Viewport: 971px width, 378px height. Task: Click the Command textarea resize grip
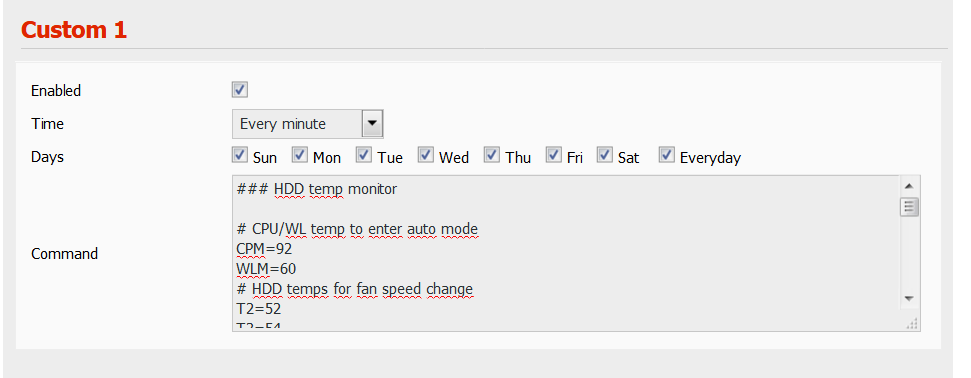(x=912, y=323)
